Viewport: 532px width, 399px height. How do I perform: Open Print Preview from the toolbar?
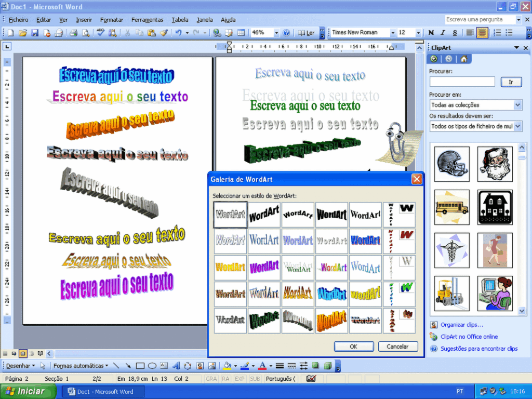click(x=86, y=33)
